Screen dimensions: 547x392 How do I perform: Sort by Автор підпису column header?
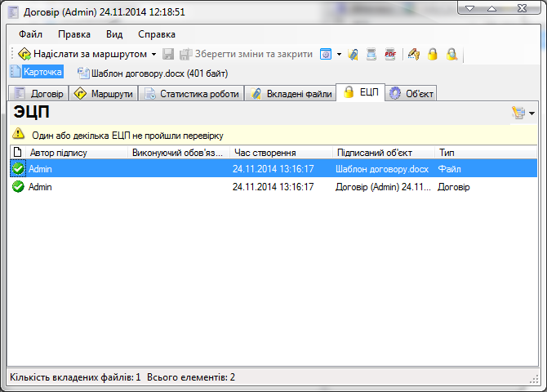(77, 153)
